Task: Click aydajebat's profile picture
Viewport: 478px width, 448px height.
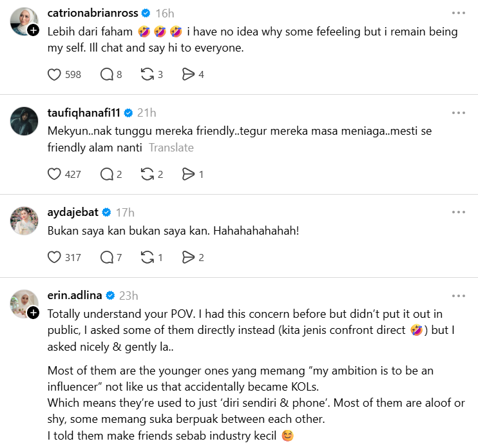Action: coord(24,220)
